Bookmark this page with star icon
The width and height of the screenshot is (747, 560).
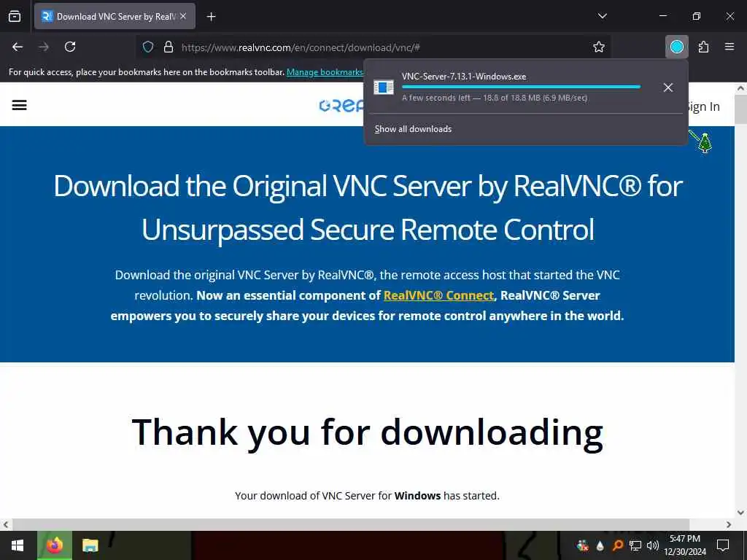tap(599, 47)
